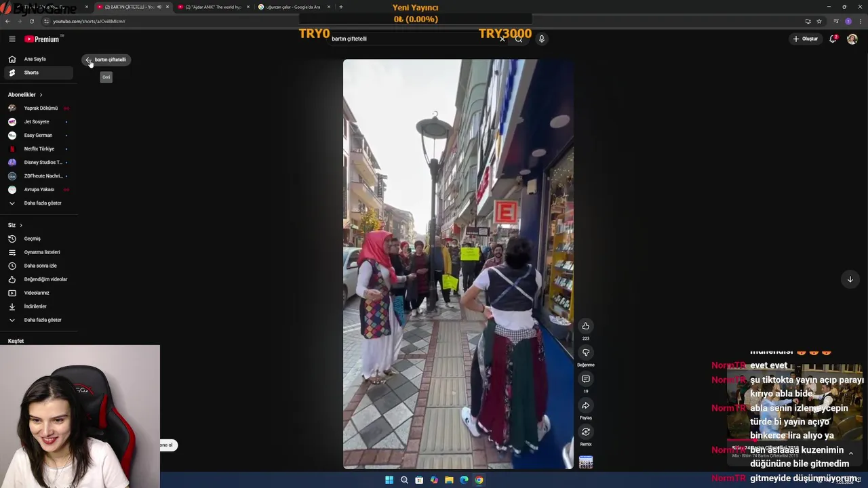Click the browser back arrow

7,21
